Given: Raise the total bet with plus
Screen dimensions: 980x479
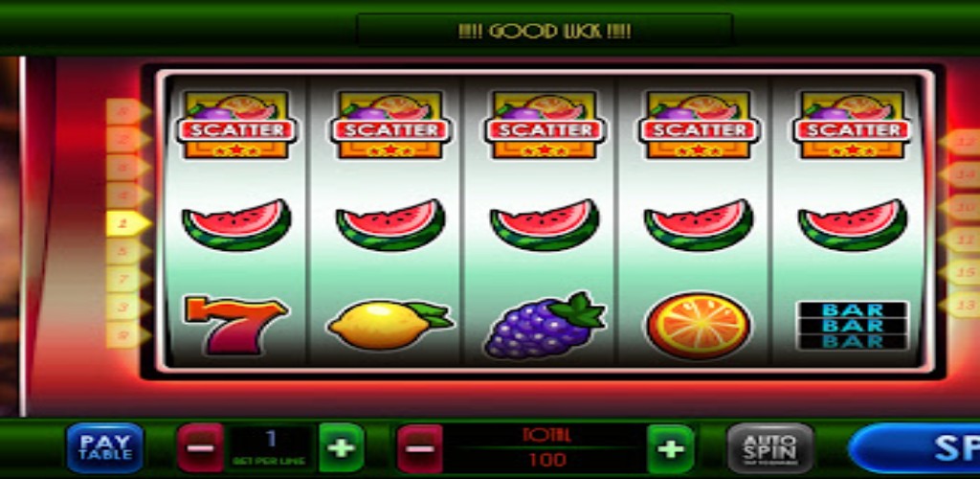Looking at the screenshot, I should click(x=670, y=448).
